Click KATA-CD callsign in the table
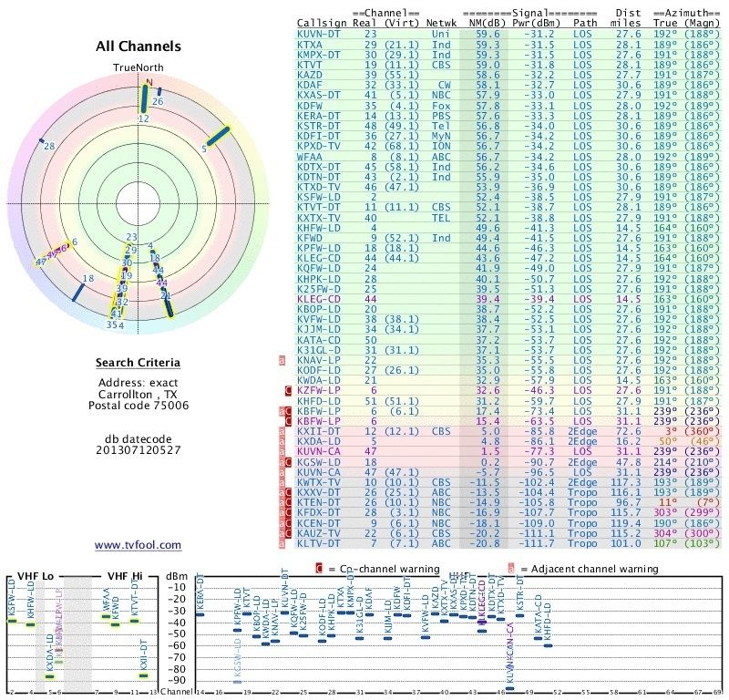 click(x=318, y=340)
